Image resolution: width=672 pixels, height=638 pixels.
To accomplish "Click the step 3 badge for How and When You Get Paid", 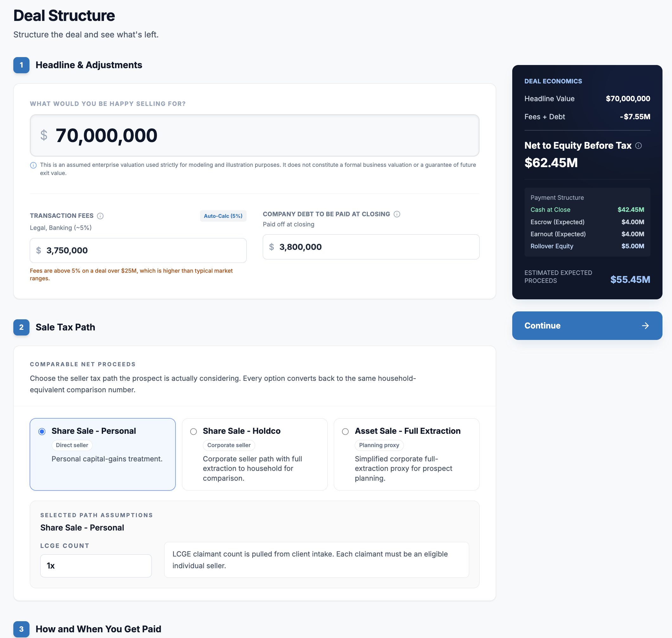I will [21, 629].
